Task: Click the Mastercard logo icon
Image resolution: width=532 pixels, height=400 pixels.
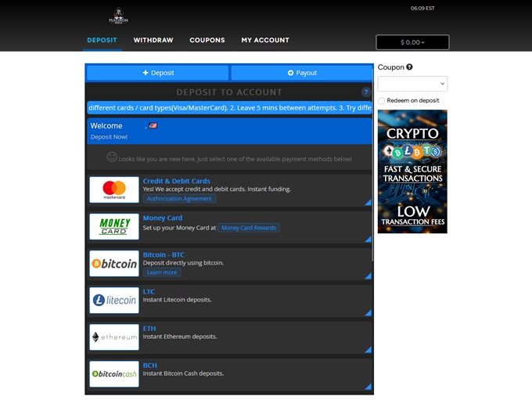Action: click(114, 189)
